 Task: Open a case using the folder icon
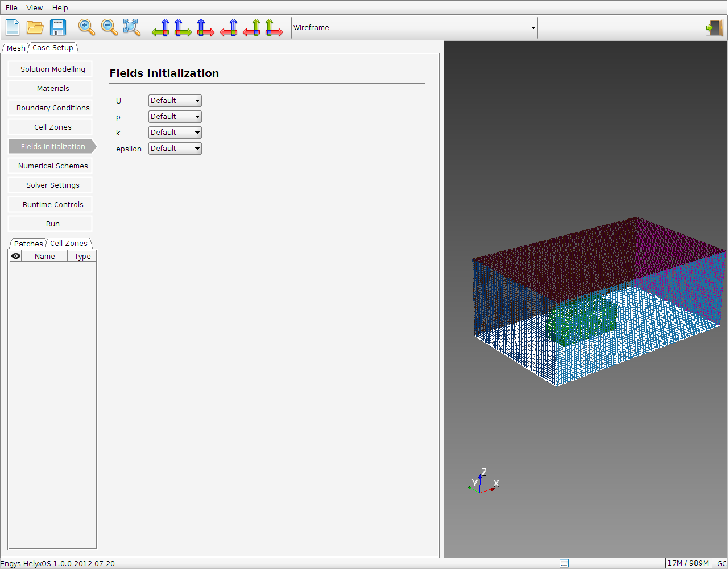coord(35,27)
